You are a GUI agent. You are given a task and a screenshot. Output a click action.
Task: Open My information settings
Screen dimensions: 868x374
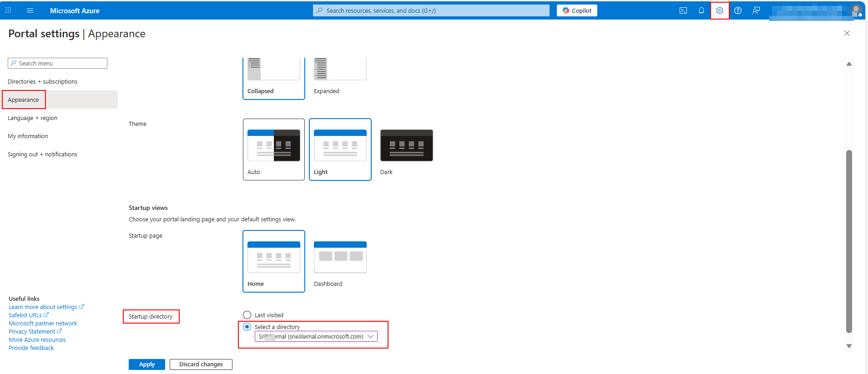28,136
